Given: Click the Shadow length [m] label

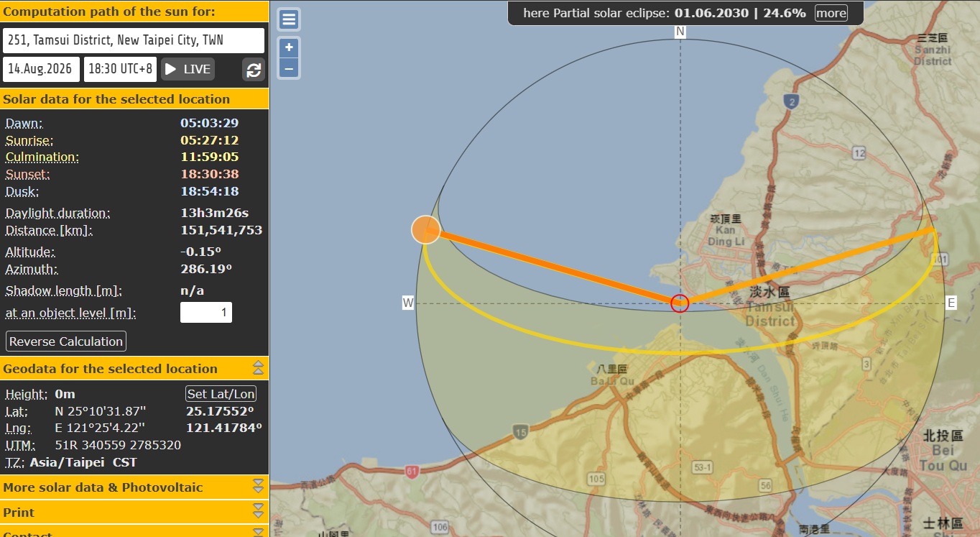Looking at the screenshot, I should [64, 290].
